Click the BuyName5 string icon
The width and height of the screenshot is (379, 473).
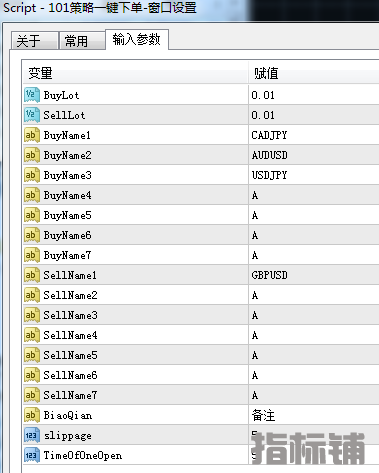click(x=32, y=215)
